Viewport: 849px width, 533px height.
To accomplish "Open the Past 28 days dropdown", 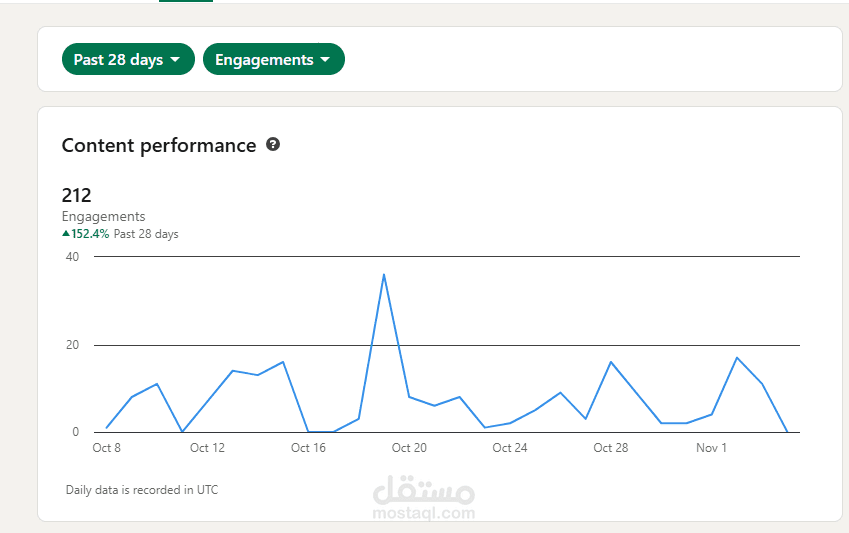I will pos(128,60).
